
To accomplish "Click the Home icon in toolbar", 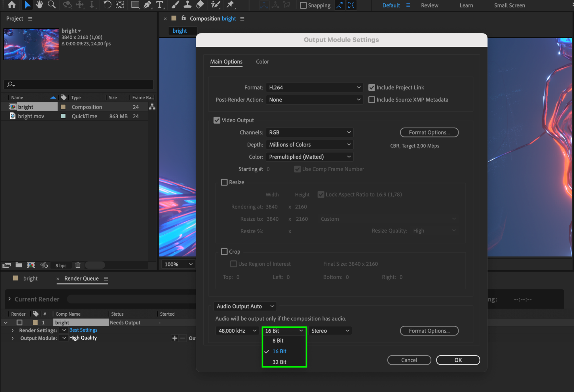I will tap(12, 5).
